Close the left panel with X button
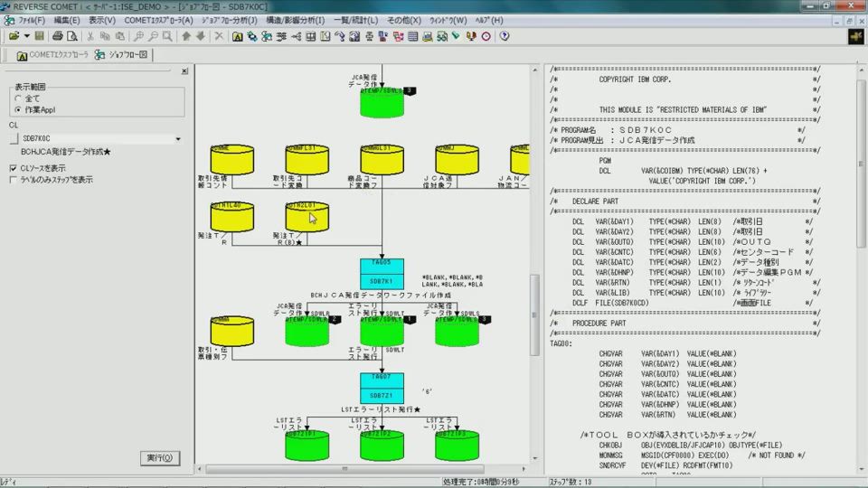The height and width of the screenshot is (488, 868). 184,70
